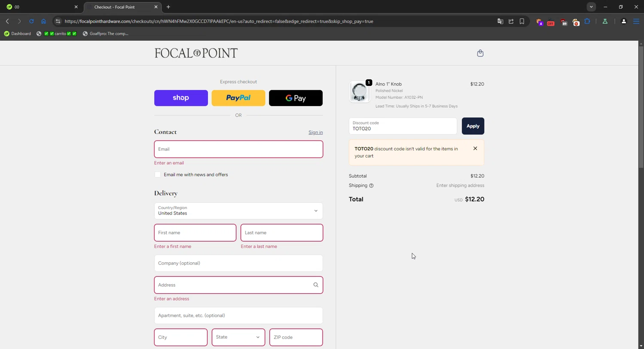644x349 pixels.
Task: Open a new browser tab
Action: (168, 7)
